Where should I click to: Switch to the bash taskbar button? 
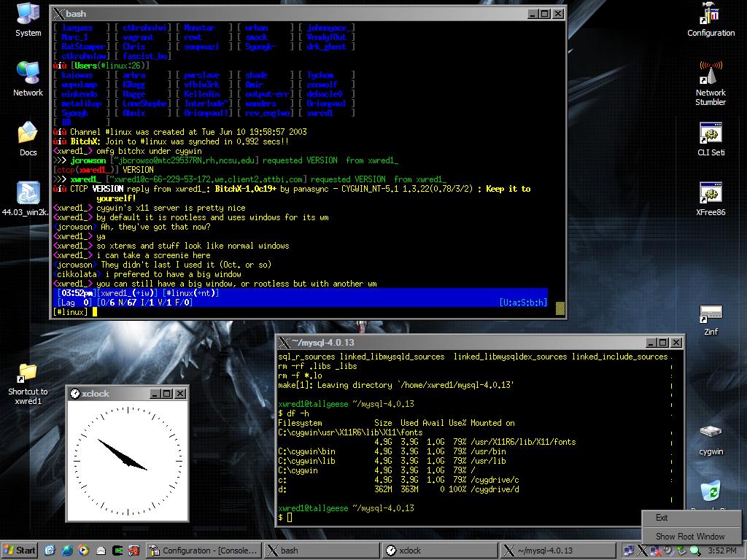[322, 551]
